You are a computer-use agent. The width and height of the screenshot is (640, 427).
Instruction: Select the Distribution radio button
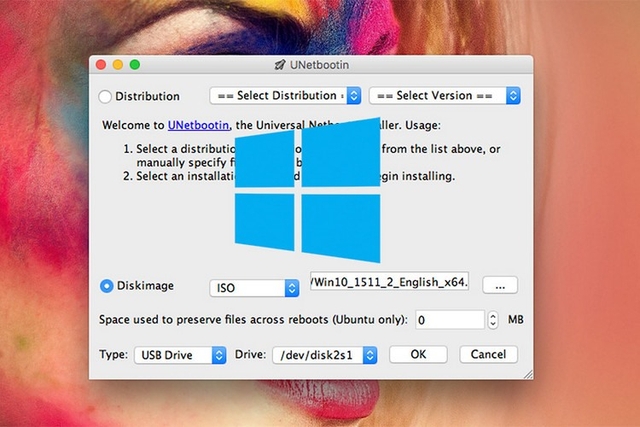click(105, 97)
